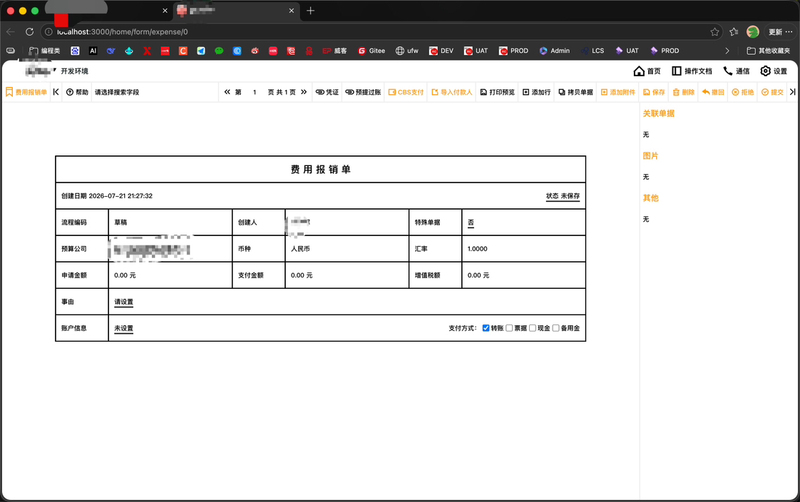
Task: Bookmark this page with the star
Action: click(715, 32)
